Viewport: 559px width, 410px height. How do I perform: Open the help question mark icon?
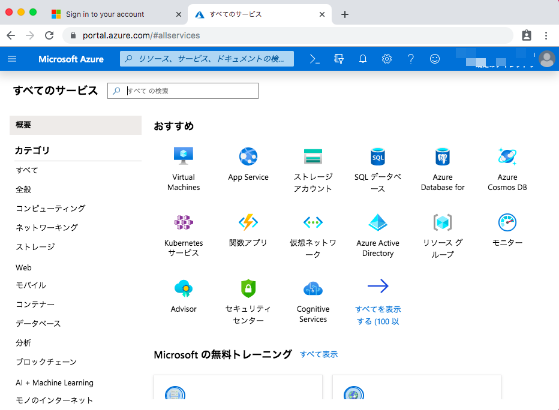411,59
